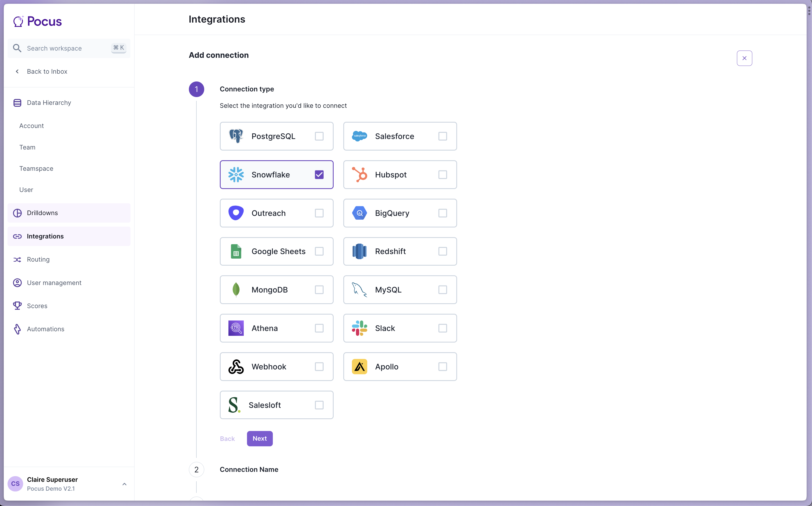
Task: Click the Pocus logo icon
Action: click(18, 22)
